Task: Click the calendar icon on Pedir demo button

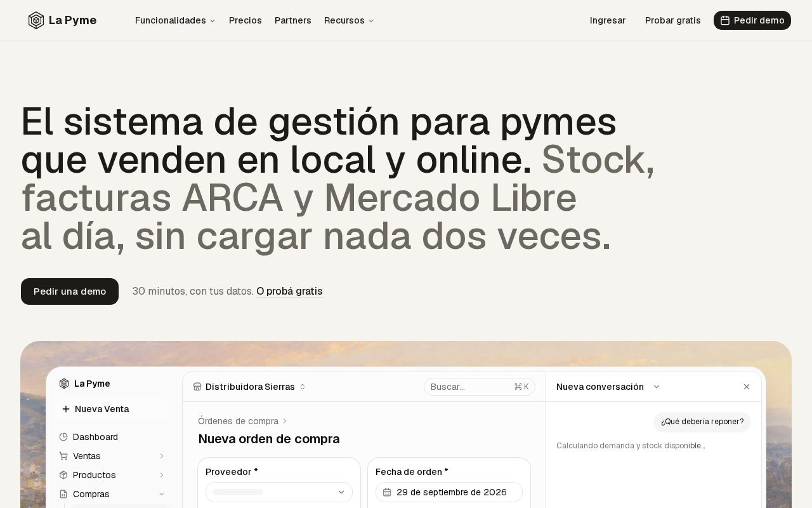Action: click(x=725, y=20)
